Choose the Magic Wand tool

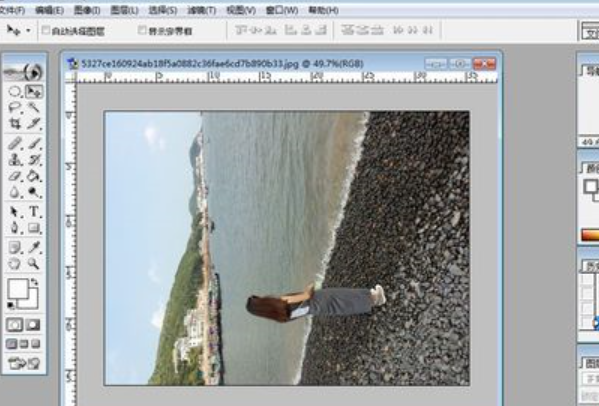click(x=34, y=107)
